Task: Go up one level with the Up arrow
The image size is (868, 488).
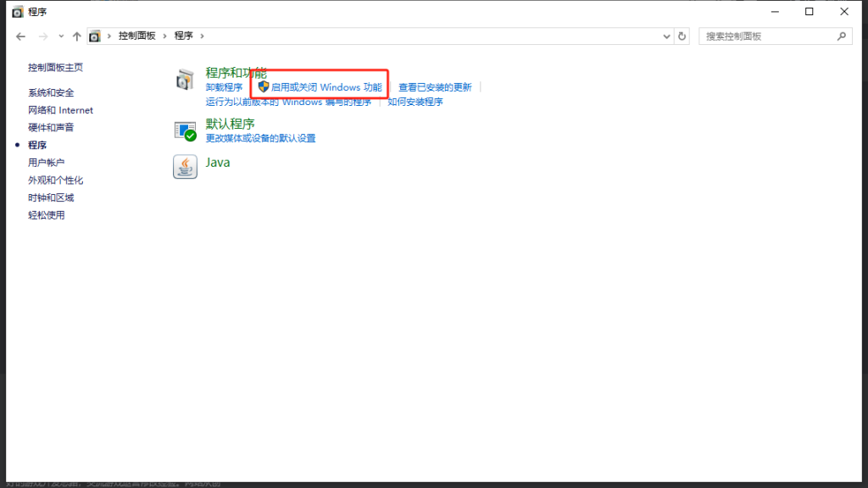Action: point(77,36)
